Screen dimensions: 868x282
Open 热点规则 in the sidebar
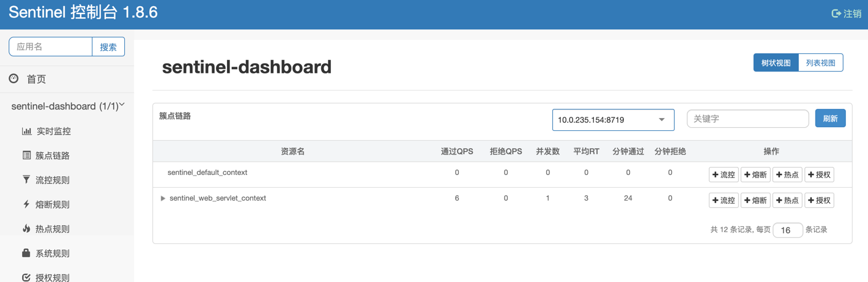coord(53,229)
